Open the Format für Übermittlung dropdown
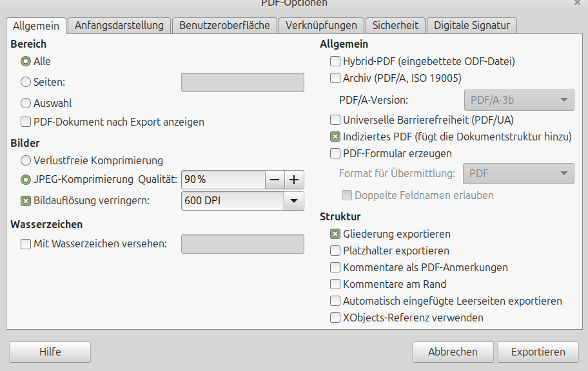 [x=564, y=173]
